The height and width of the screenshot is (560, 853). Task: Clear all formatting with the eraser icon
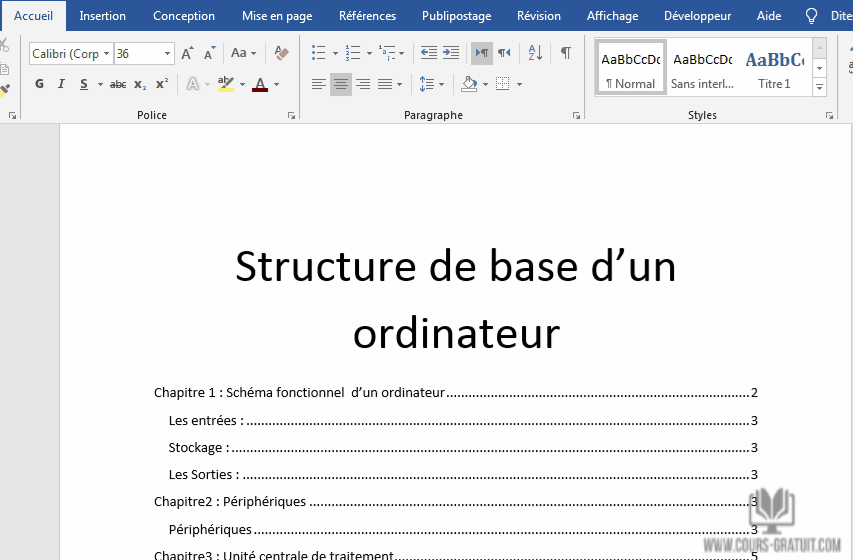pyautogui.click(x=281, y=53)
